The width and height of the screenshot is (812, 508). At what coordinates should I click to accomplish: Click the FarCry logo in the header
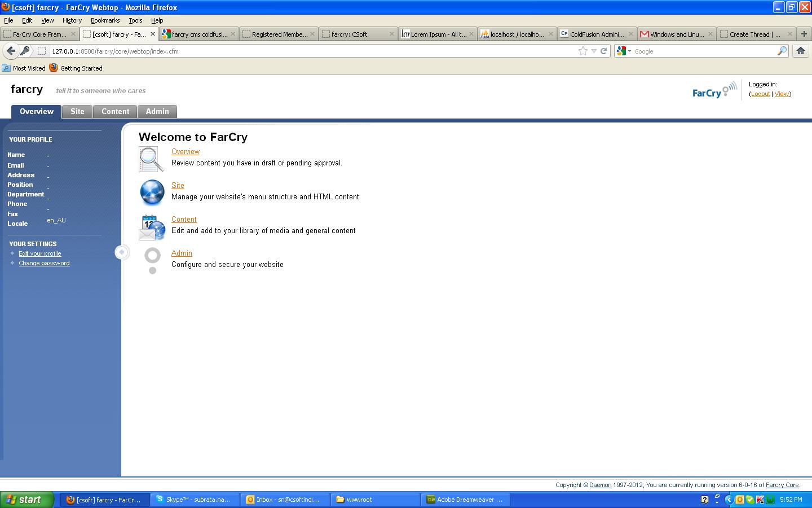[x=714, y=90]
